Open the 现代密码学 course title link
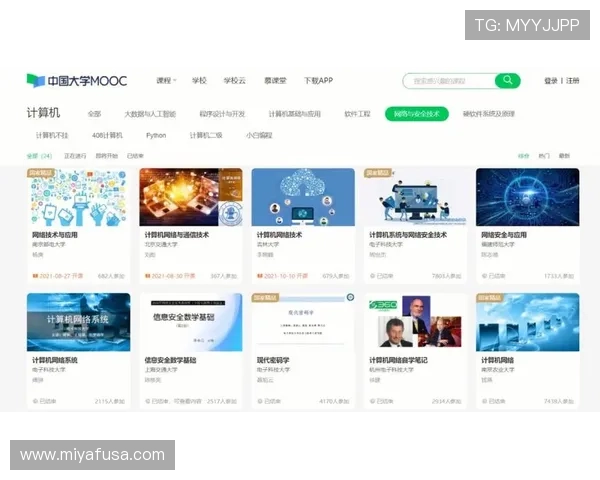 (273, 360)
